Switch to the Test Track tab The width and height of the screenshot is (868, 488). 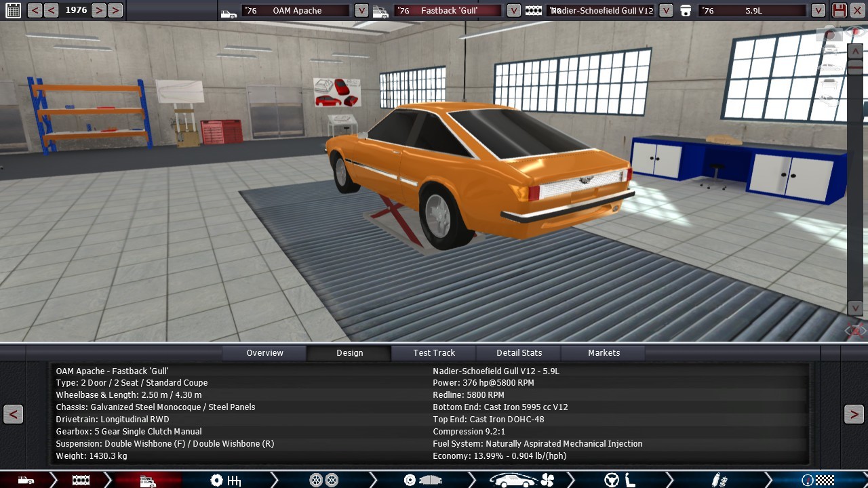pos(434,352)
